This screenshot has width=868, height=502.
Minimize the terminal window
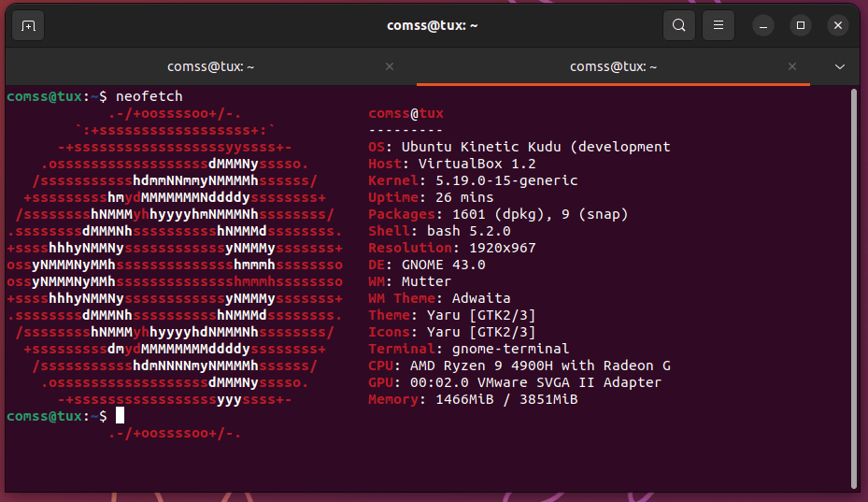point(762,25)
